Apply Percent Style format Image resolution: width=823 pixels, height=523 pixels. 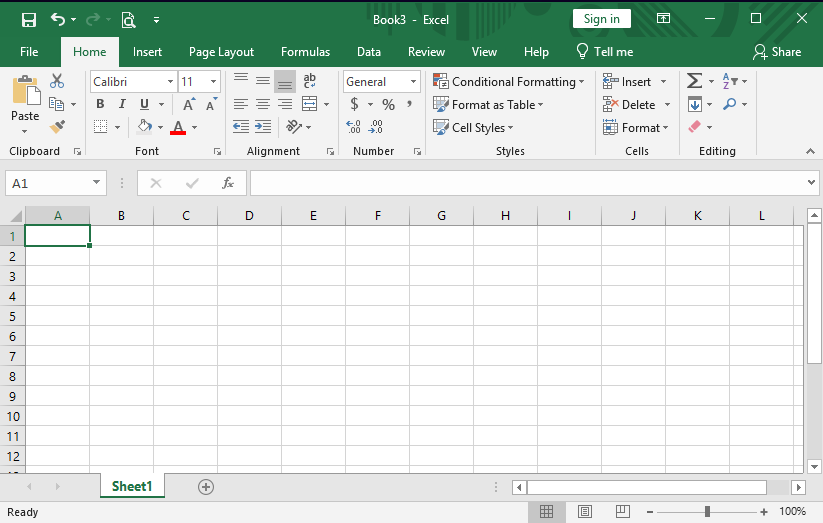(388, 104)
